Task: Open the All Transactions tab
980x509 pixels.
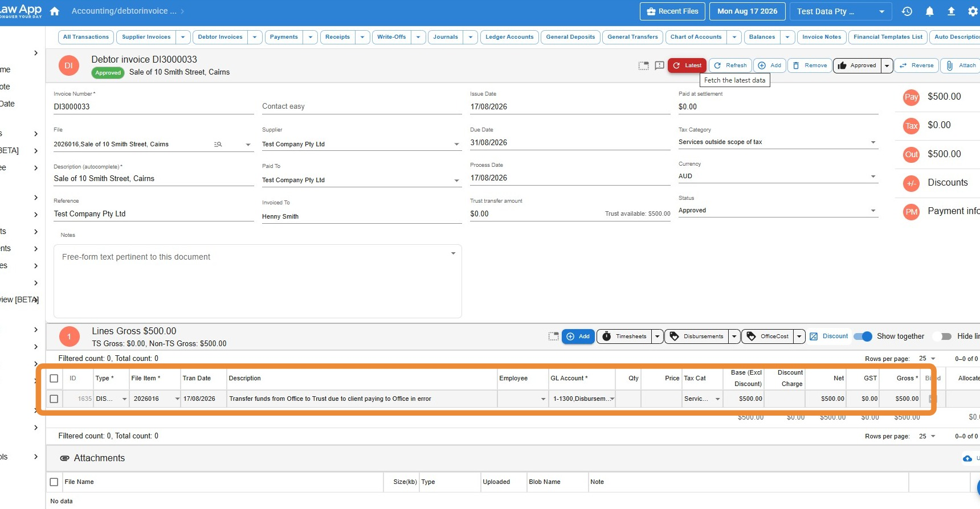Action: coord(86,37)
